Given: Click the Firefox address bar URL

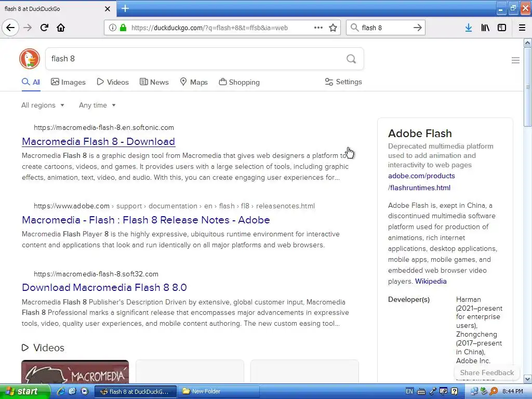Looking at the screenshot, I should tap(209, 28).
